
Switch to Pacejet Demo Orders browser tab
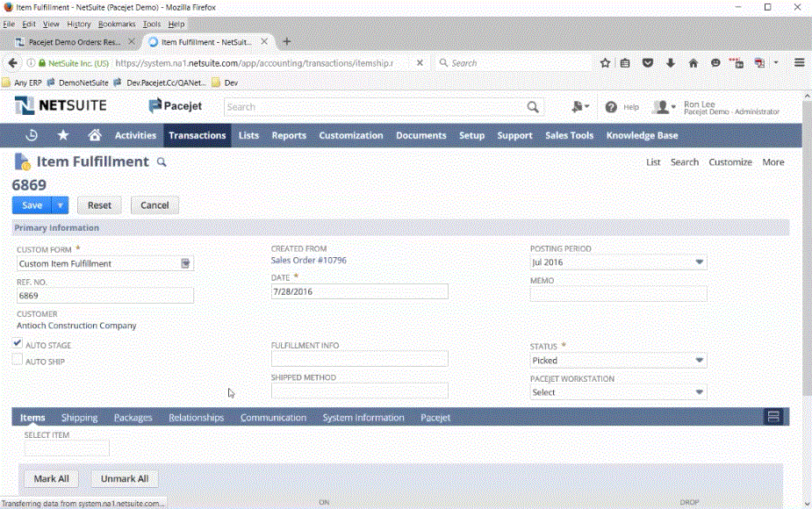[74, 41]
